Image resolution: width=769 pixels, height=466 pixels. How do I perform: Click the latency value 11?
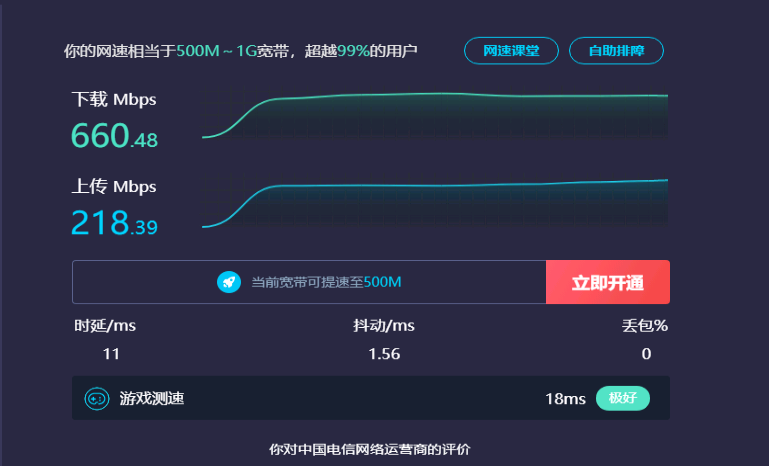pos(111,354)
